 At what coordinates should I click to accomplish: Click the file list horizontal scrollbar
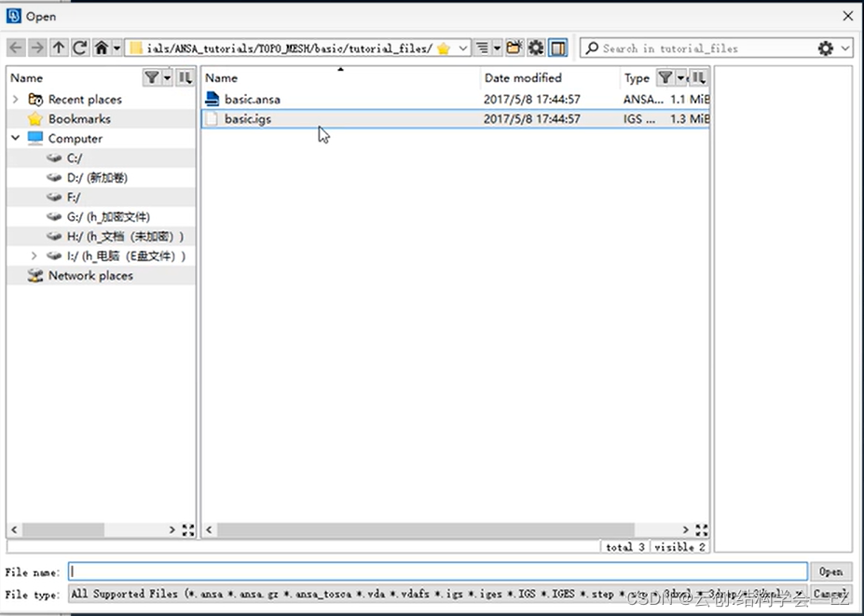[x=447, y=529]
